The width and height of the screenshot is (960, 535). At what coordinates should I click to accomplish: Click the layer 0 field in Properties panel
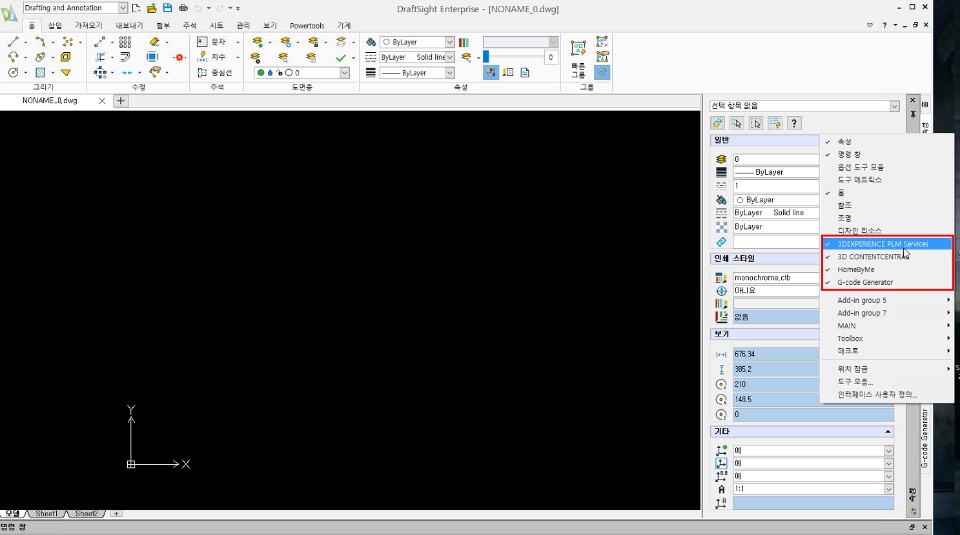776,159
